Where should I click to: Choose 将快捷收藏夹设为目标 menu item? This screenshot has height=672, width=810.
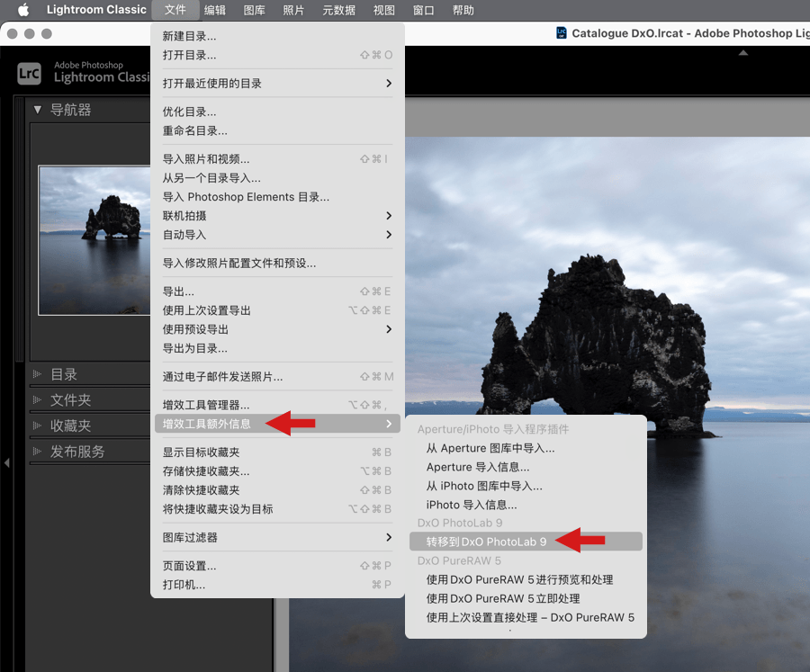[x=277, y=509]
